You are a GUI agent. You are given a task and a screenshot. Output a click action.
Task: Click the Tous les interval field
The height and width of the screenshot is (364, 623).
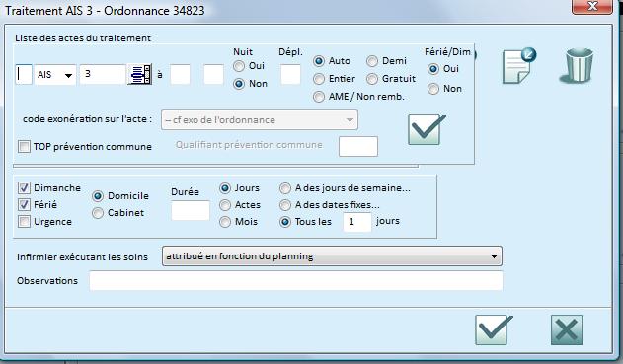pyautogui.click(x=357, y=222)
